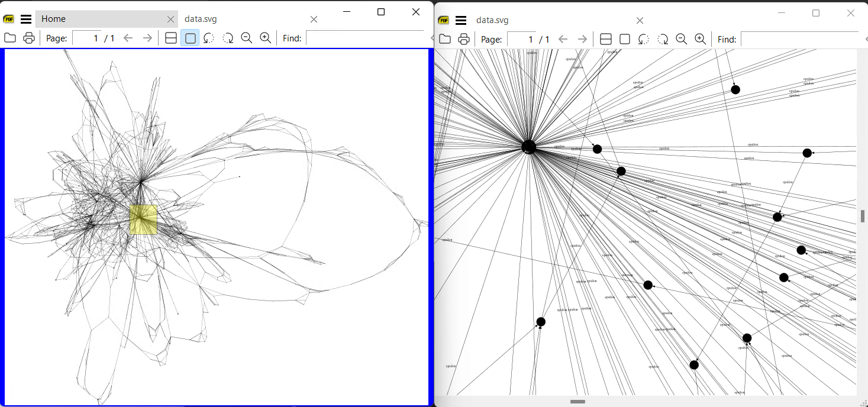Viewport: 868px width, 407px height.
Task: Maximize the left window
Action: (381, 12)
